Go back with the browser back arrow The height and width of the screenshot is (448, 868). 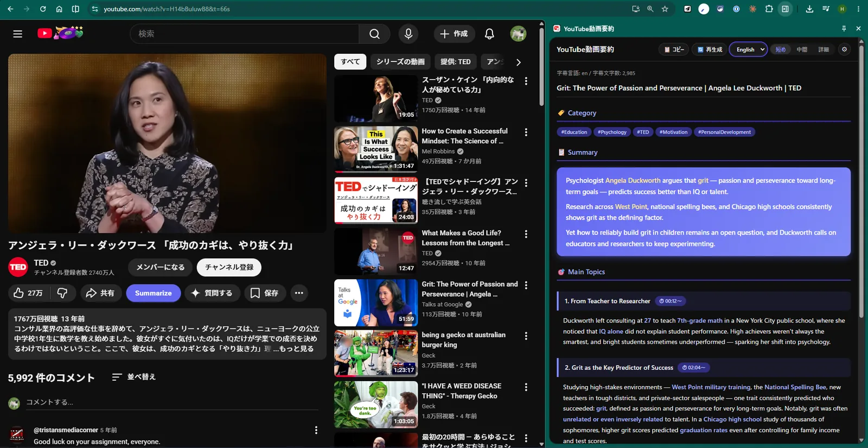click(10, 9)
